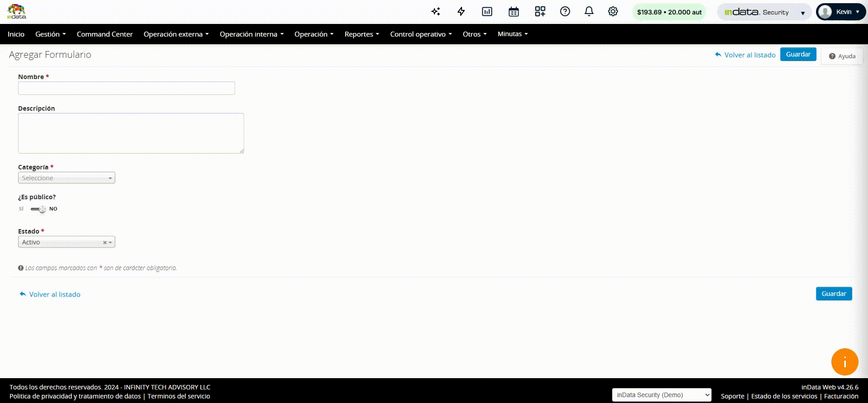Click the orange info floating button

844,362
